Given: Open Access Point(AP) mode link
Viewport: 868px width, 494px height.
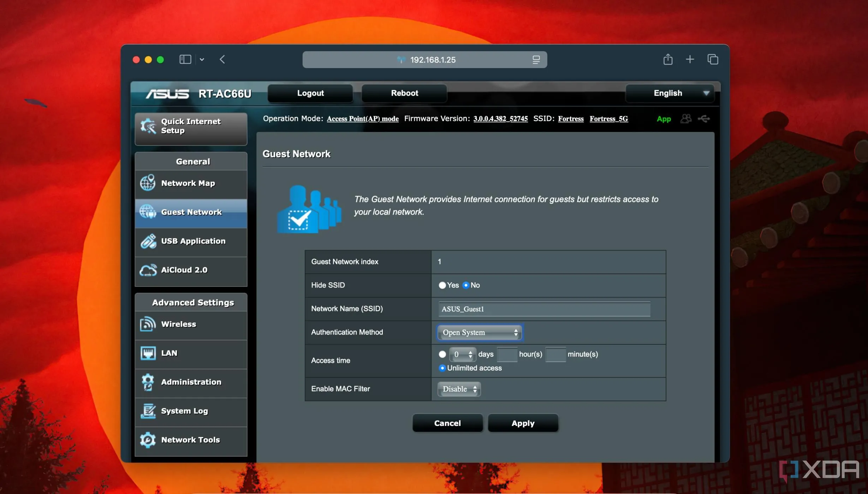Looking at the screenshot, I should (x=363, y=119).
